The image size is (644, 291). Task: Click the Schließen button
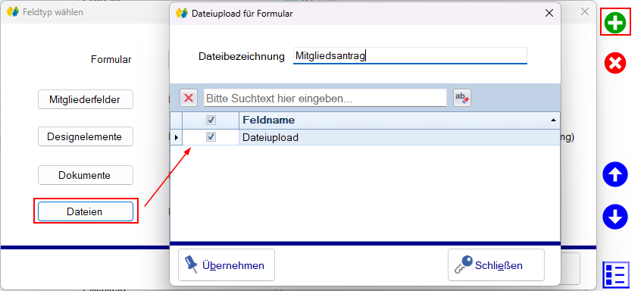496,265
